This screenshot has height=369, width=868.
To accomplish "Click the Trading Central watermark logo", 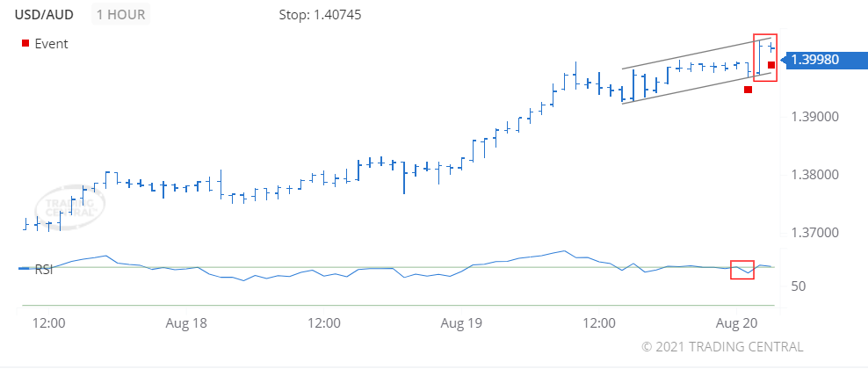I will [73, 206].
